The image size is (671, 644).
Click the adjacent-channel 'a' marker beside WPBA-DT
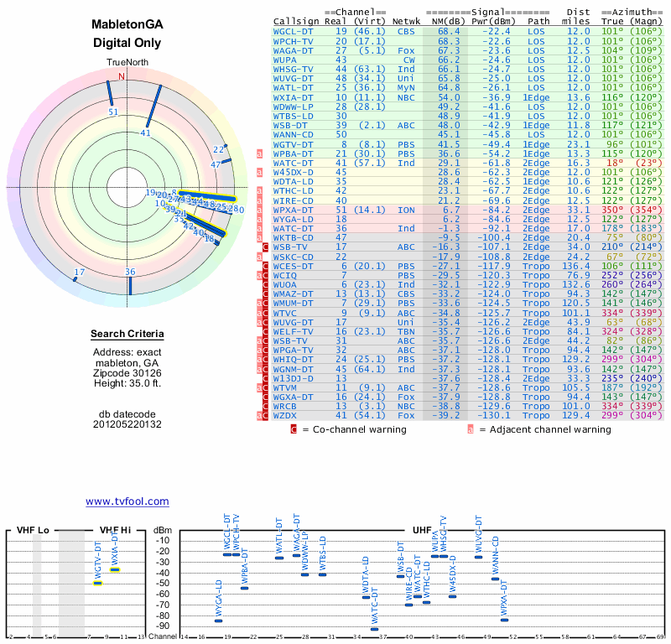259,154
